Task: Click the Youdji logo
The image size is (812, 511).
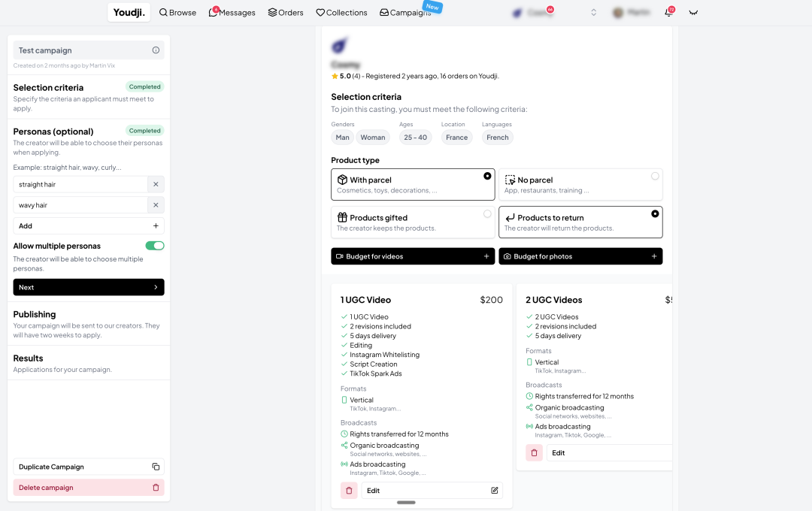Action: pyautogui.click(x=129, y=12)
